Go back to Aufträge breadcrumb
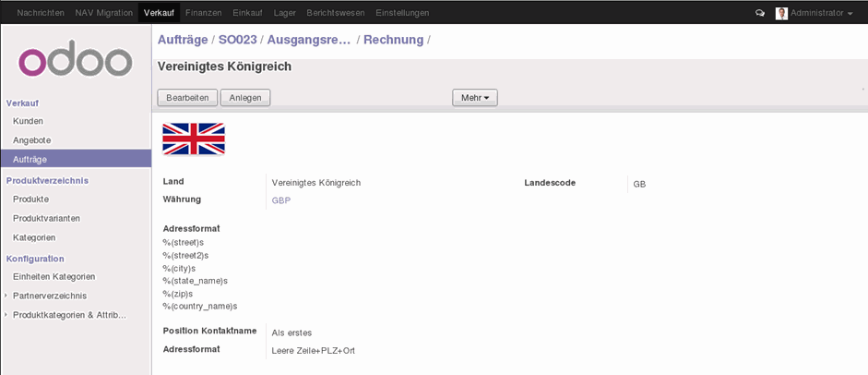 pos(182,40)
